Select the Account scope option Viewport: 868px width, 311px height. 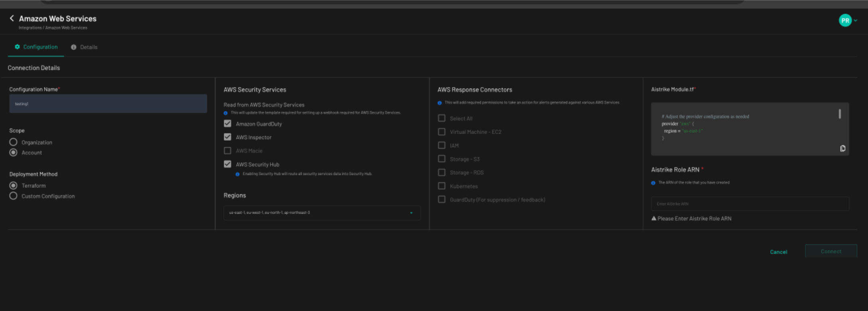coord(13,153)
